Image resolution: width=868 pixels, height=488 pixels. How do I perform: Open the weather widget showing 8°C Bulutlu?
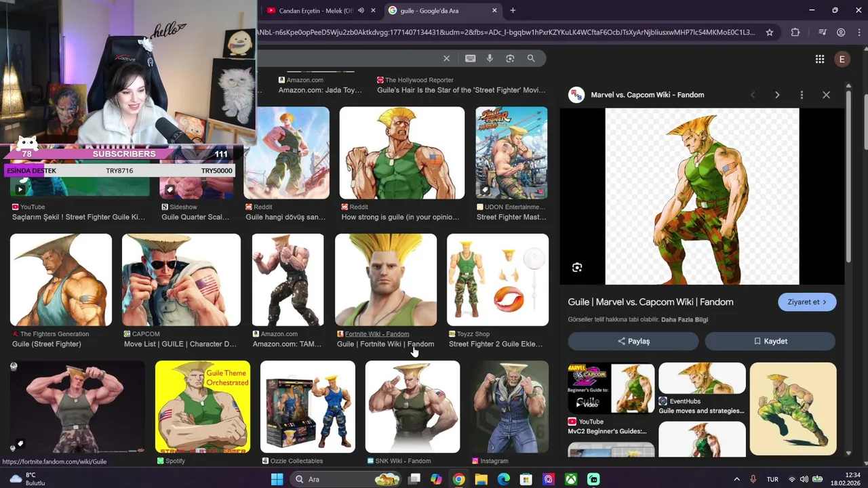coord(27,479)
